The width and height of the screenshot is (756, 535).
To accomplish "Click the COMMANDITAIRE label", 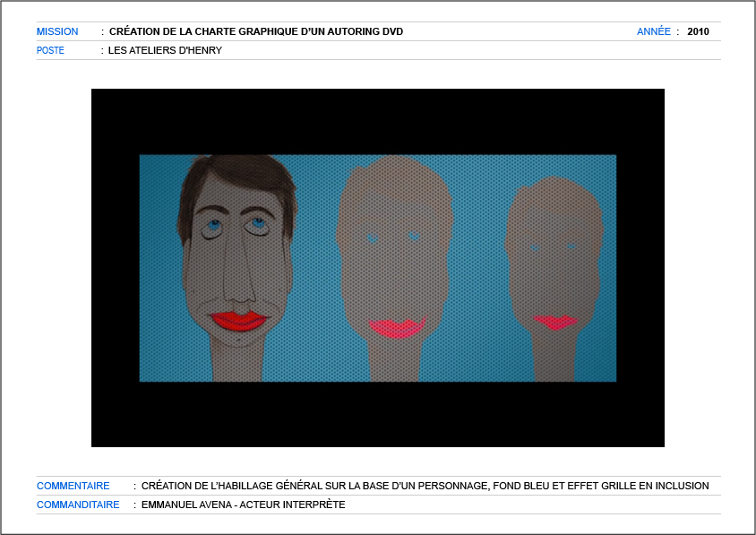I will 78,505.
